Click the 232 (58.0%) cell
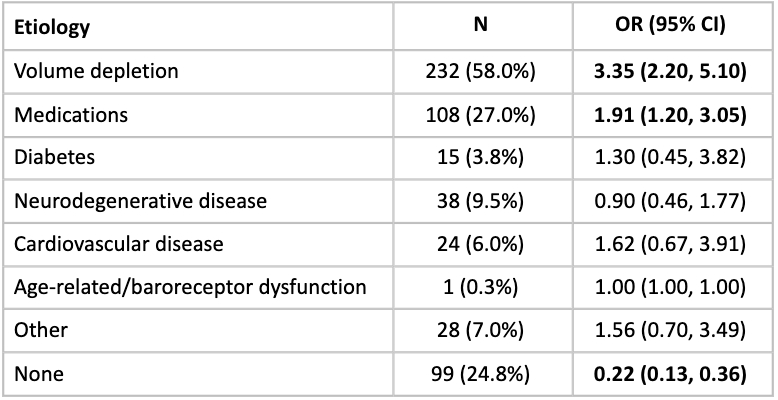This screenshot has height=400, width=778. click(479, 72)
